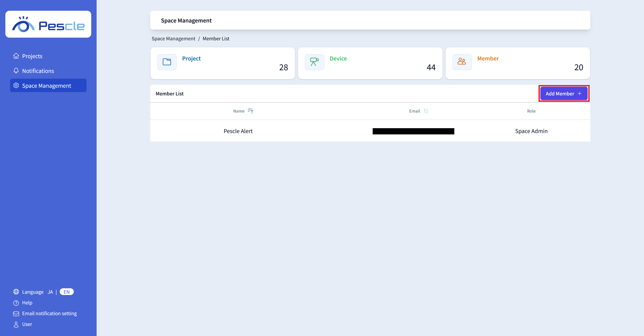Switch language to JA
Viewport: 644px width, 336px height.
50,292
